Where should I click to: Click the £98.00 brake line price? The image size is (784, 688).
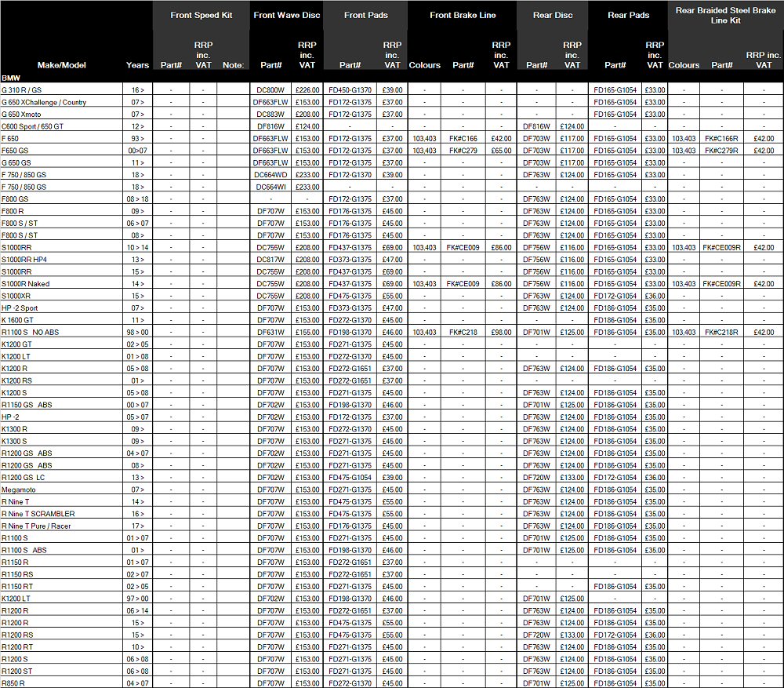pyautogui.click(x=501, y=333)
